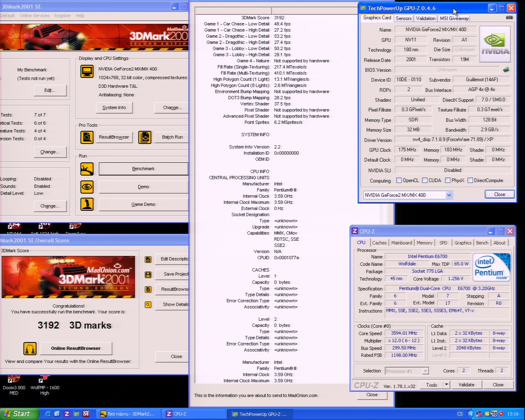Click the BIOS save chip icon in GPU-Z
This screenshot has width=525, height=420.
(x=506, y=70)
